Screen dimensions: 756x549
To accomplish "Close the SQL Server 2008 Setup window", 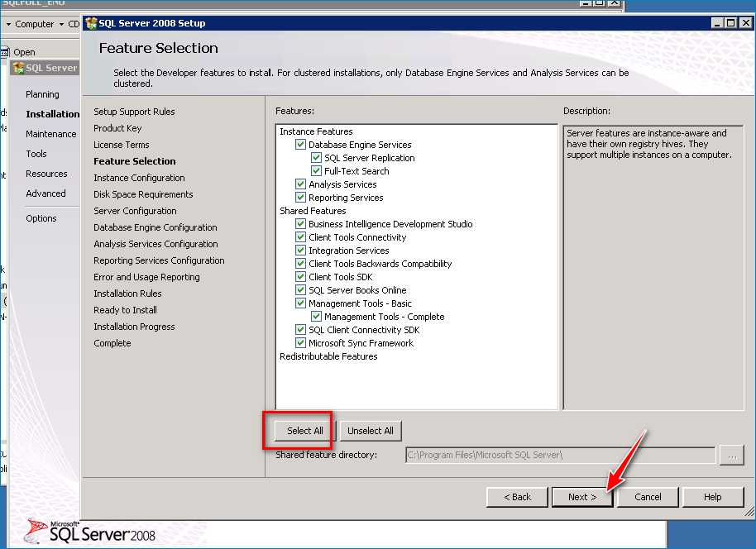I will click(745, 22).
